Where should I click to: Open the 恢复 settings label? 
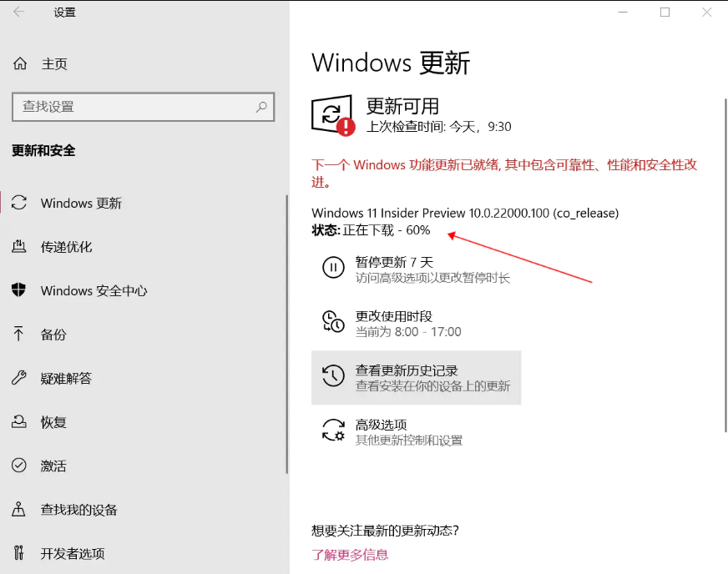click(x=53, y=422)
